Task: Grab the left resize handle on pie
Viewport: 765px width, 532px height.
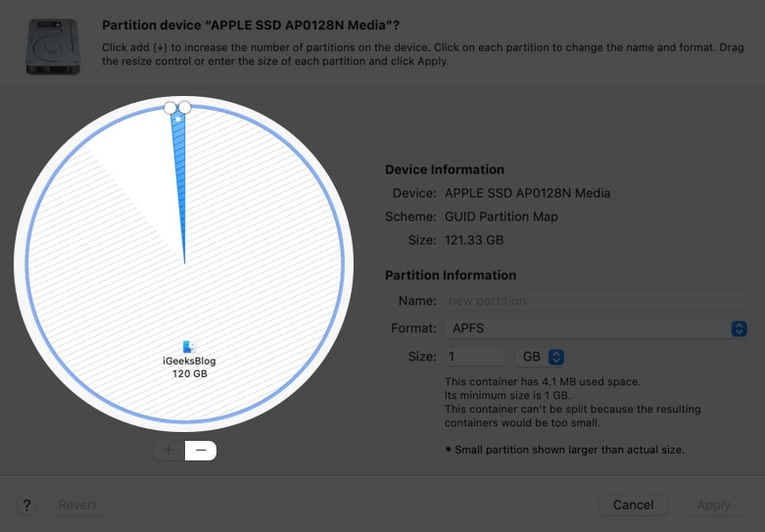Action: (x=169, y=108)
